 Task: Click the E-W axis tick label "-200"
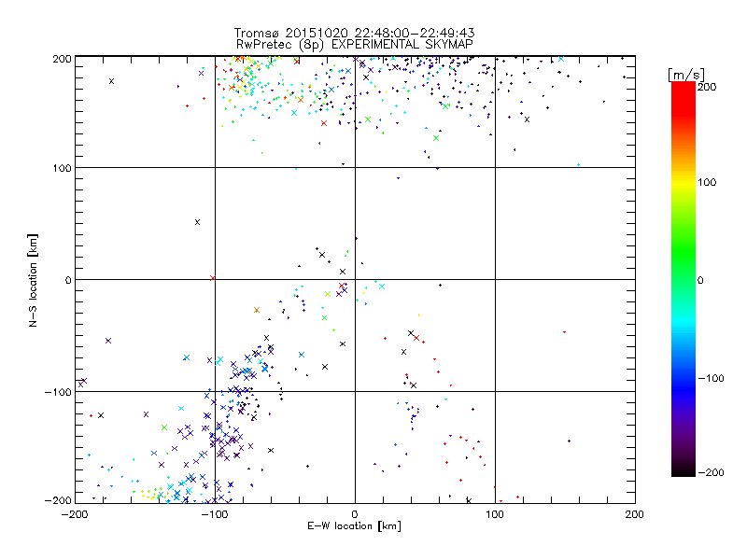[x=76, y=514]
